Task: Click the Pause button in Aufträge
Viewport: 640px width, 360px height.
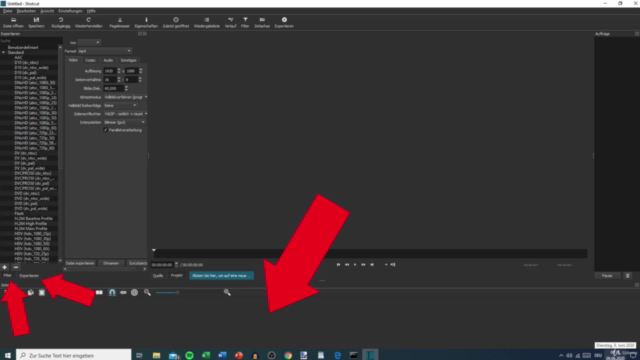Action: coord(607,276)
